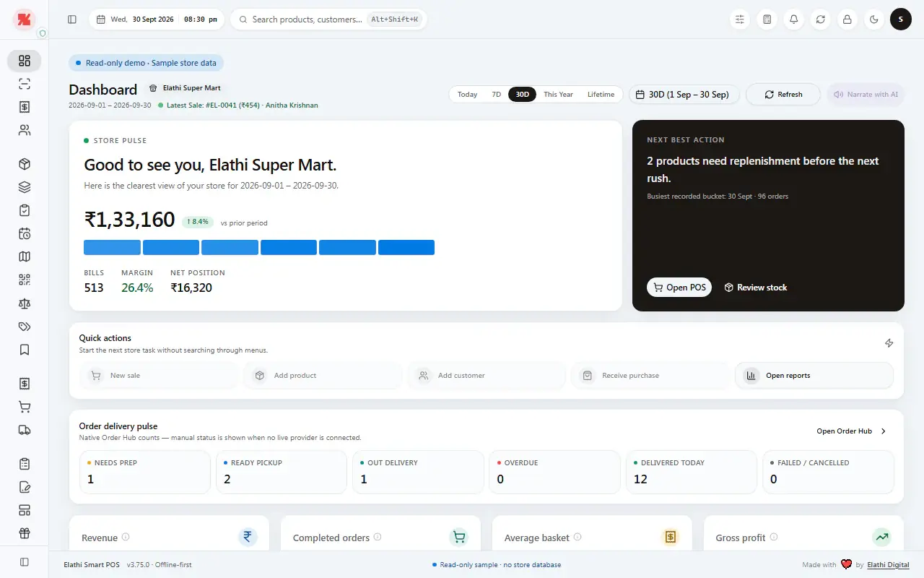924x578 pixels.
Task: Click the gift icon in sidebar
Action: tap(25, 533)
